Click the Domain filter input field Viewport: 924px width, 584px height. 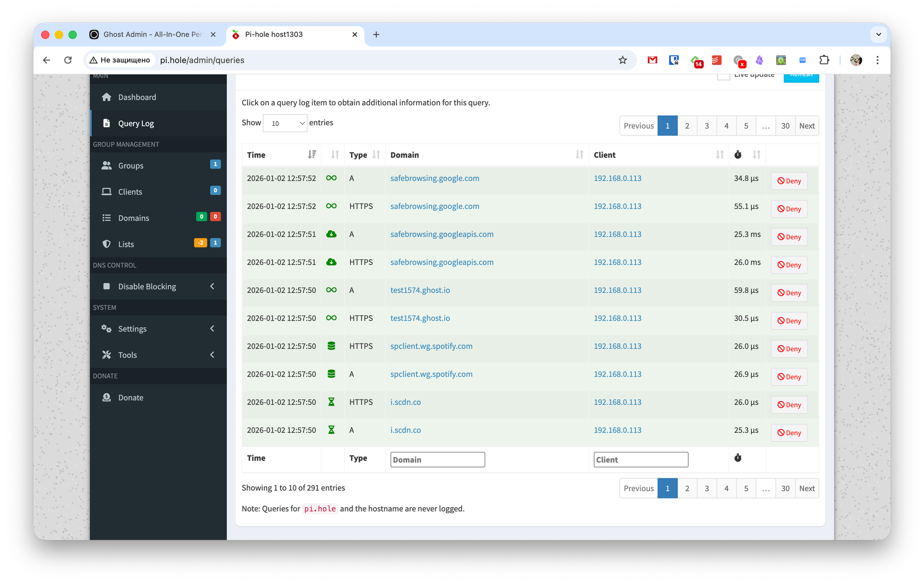(438, 460)
